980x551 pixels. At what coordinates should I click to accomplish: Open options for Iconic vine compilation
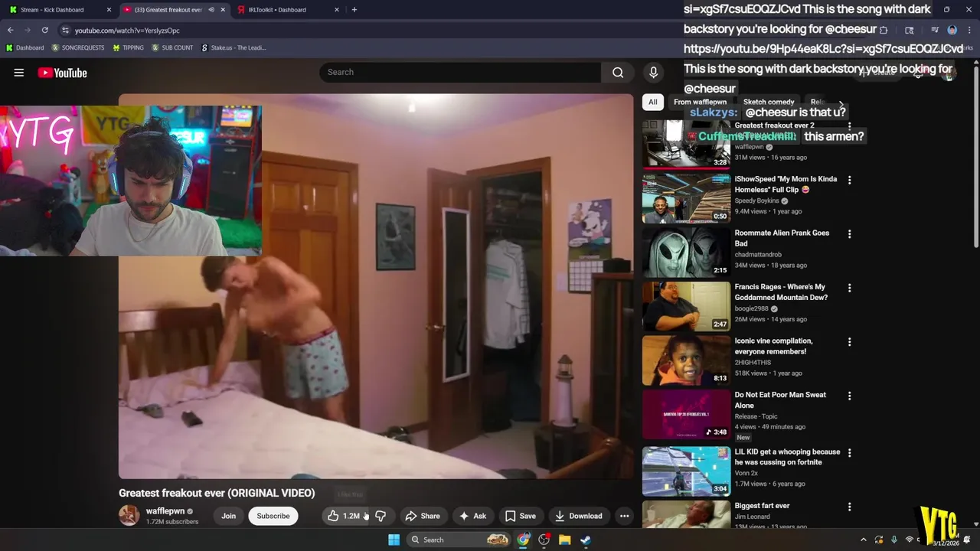pos(849,342)
